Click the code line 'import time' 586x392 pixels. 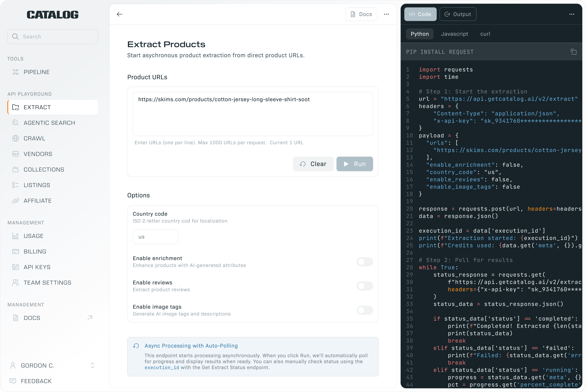[x=439, y=77]
